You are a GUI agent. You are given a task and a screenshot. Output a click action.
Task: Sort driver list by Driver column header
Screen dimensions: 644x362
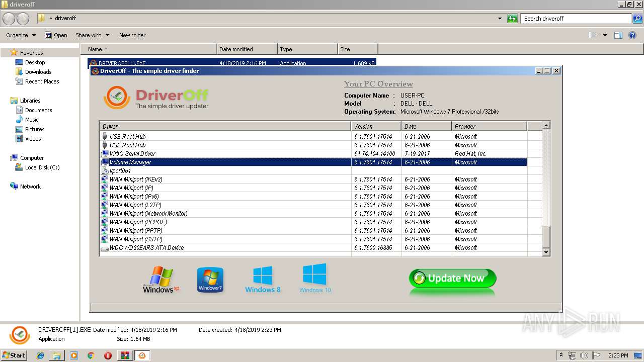(225, 126)
